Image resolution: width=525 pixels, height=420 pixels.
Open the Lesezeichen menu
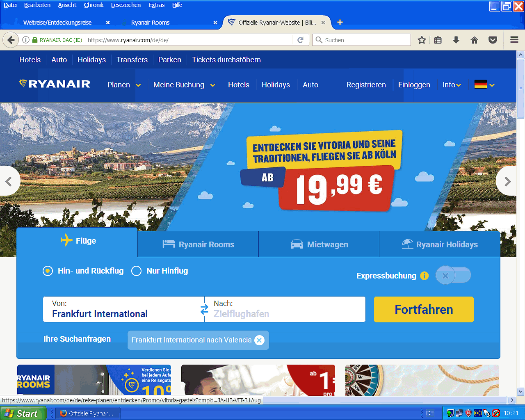coord(126,5)
